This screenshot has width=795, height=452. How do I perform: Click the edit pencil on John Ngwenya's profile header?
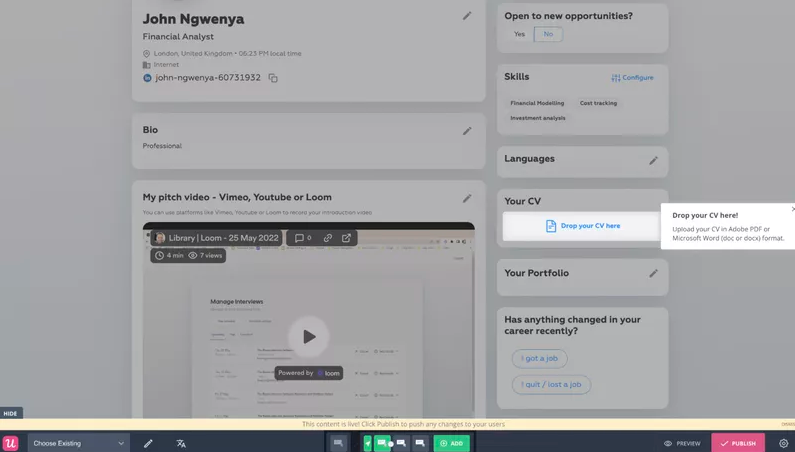[x=467, y=16]
